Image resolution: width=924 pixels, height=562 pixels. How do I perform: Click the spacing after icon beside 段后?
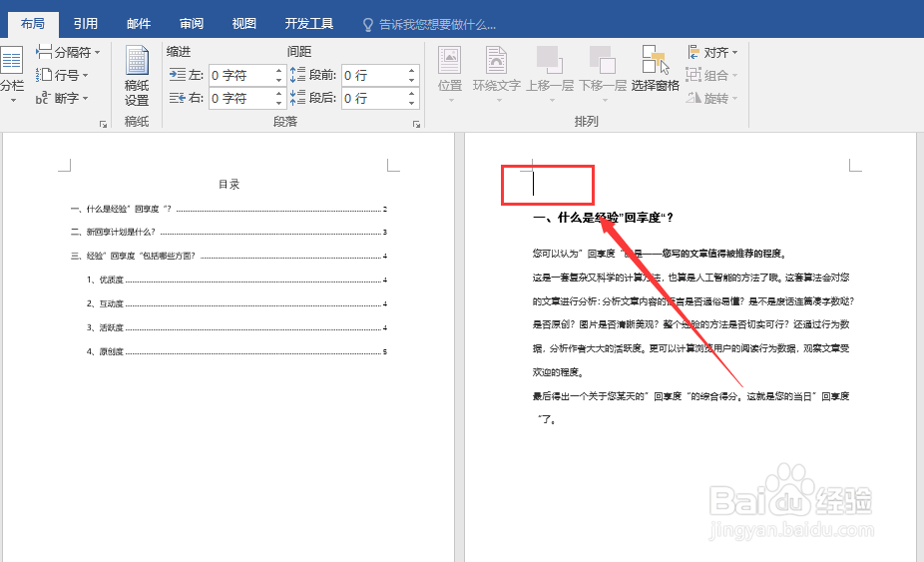297,98
